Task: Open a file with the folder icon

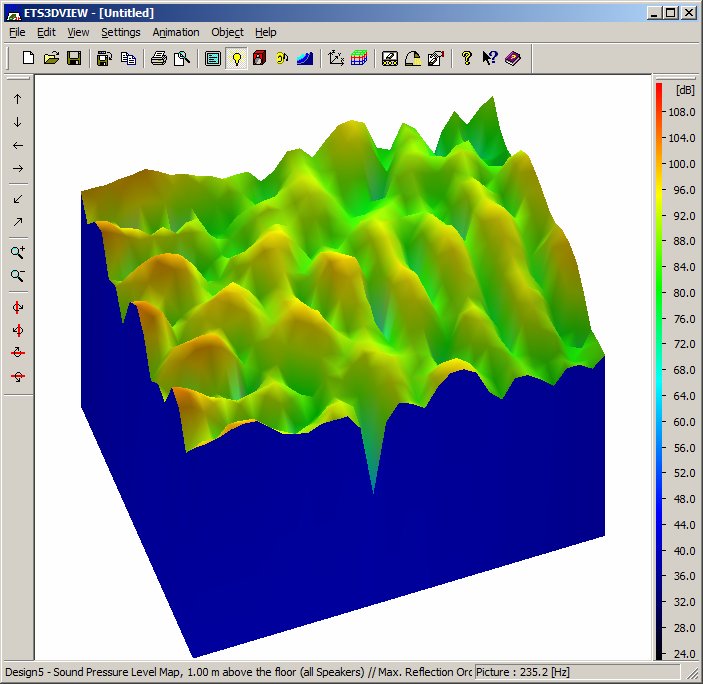Action: pos(51,58)
